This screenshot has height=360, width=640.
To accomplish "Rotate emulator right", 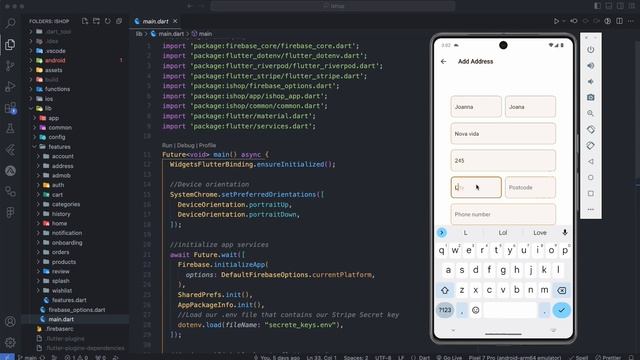I will 591,145.
